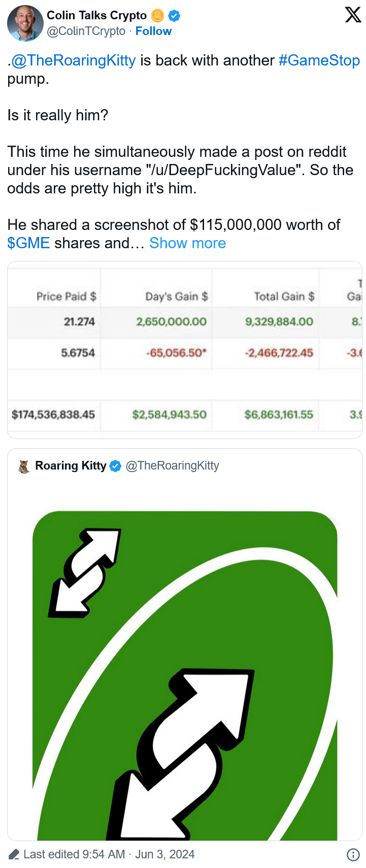This screenshot has height=868, width=366.
Task: Click the Colin Talks Crypto display name
Action: point(97,16)
